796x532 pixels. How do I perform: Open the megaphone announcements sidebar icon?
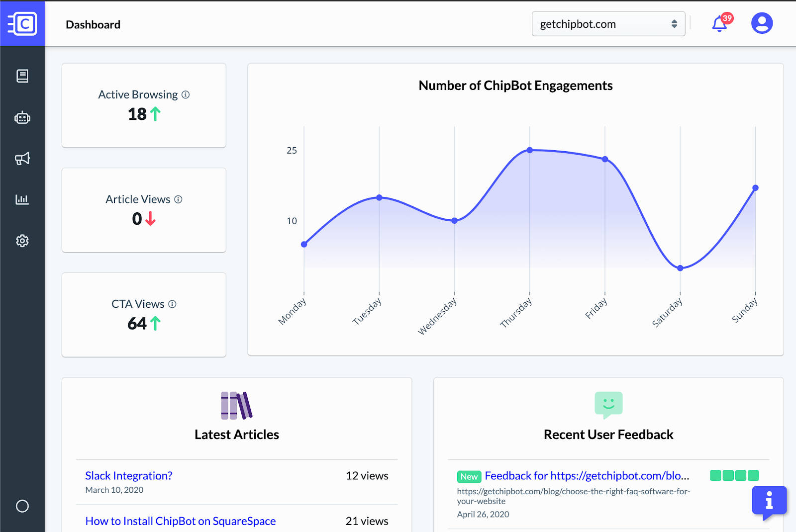tap(22, 159)
